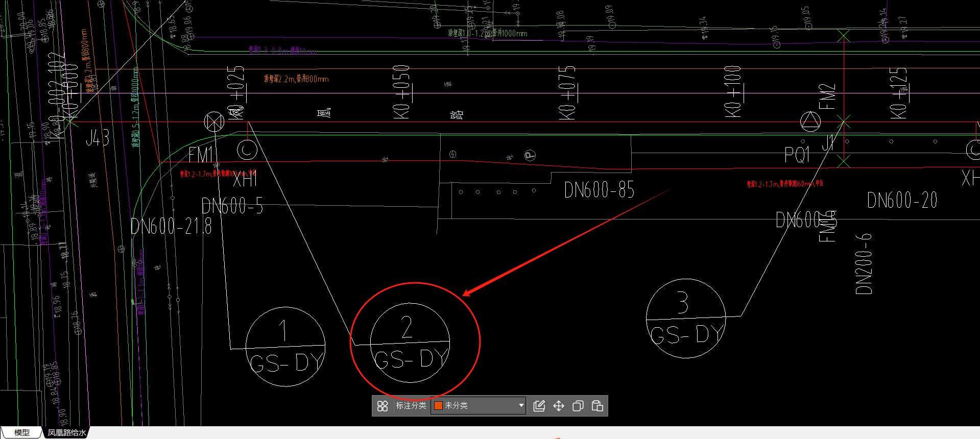This screenshot has height=439, width=980.
Task: Click the K0+025 station marker
Action: (236, 92)
